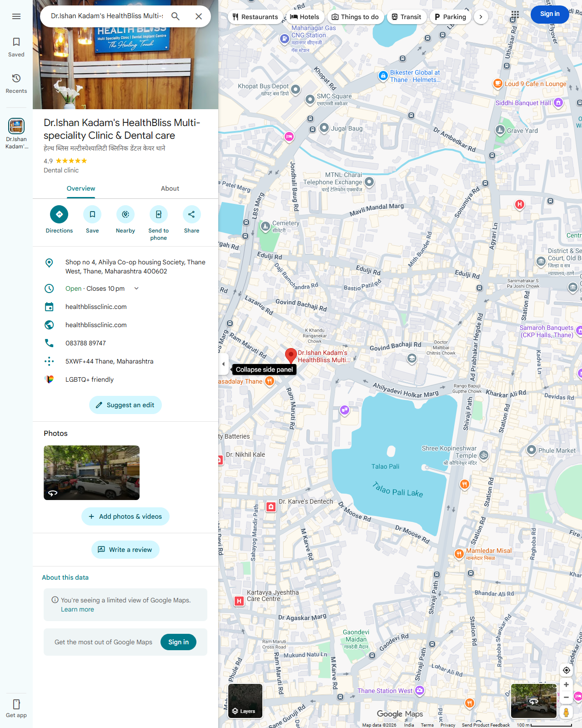Filter map by Things to do

(356, 17)
